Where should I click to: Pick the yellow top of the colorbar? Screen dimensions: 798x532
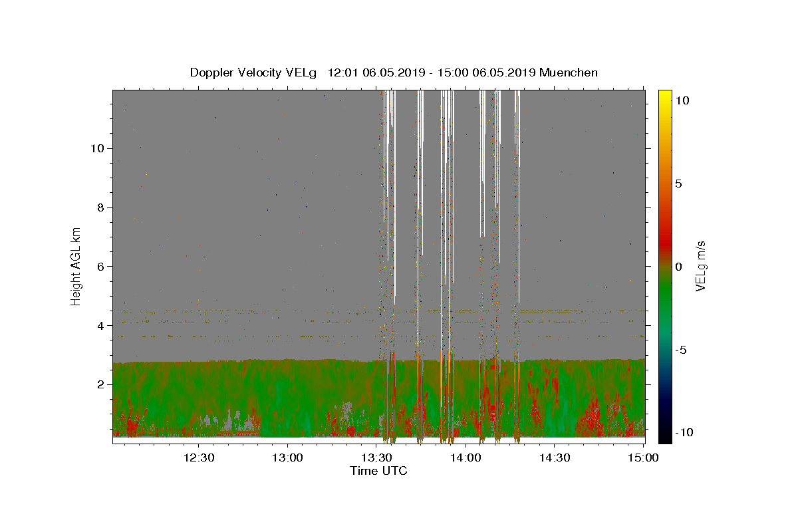coord(665,96)
